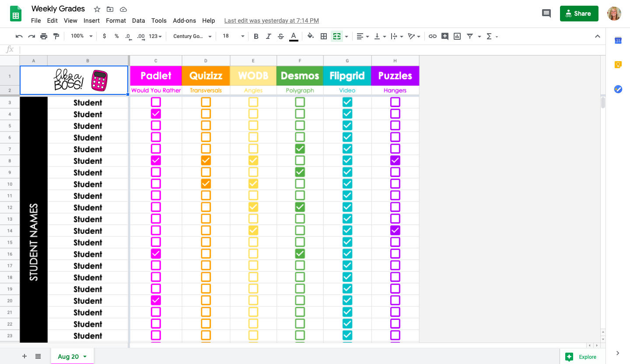Apply the Paint format tool
630x364 pixels.
click(x=56, y=36)
